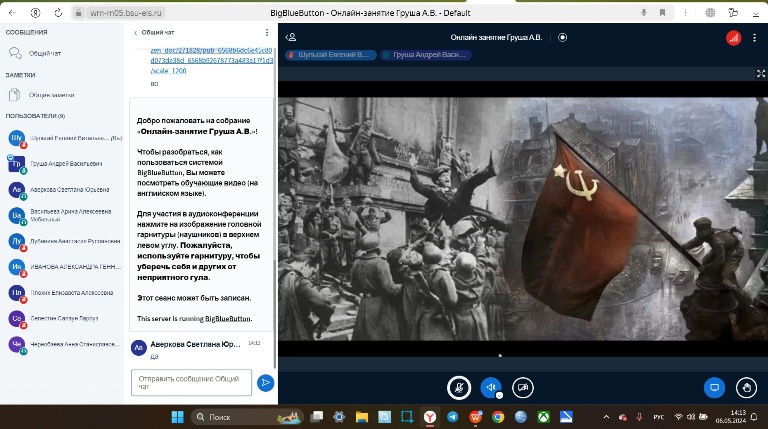768x429 pixels.
Task: Unmute the microphone in the conference
Action: click(x=458, y=387)
